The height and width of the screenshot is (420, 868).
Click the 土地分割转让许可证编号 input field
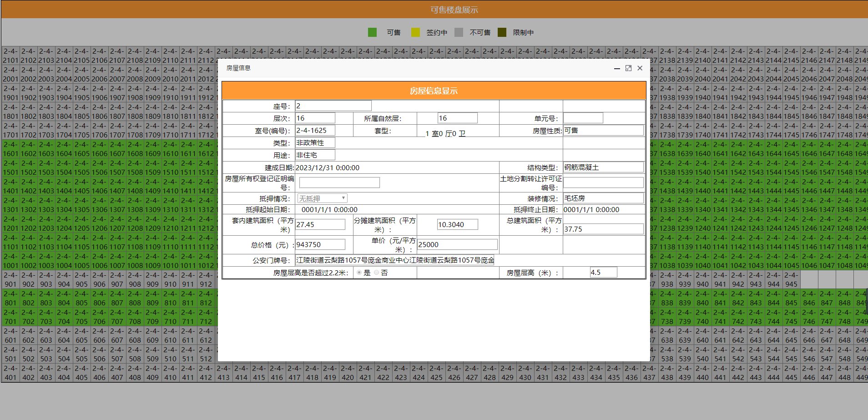pyautogui.click(x=603, y=182)
